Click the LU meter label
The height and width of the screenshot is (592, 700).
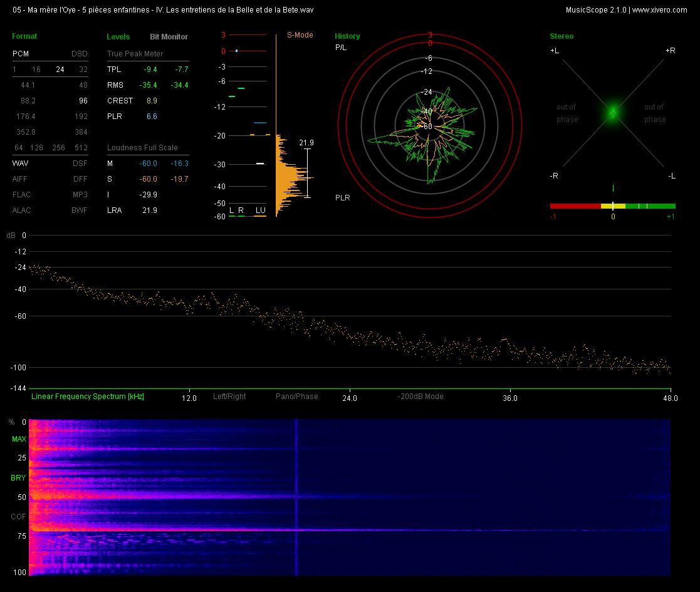point(260,210)
